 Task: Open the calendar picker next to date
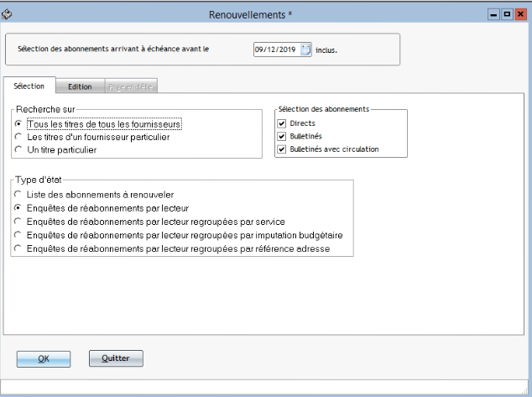305,50
